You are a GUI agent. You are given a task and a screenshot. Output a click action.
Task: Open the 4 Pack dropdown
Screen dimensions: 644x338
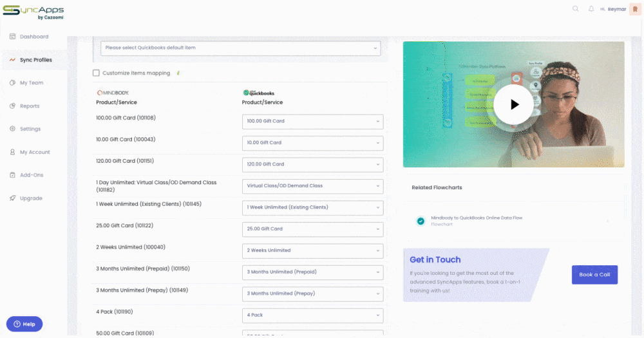tap(312, 315)
